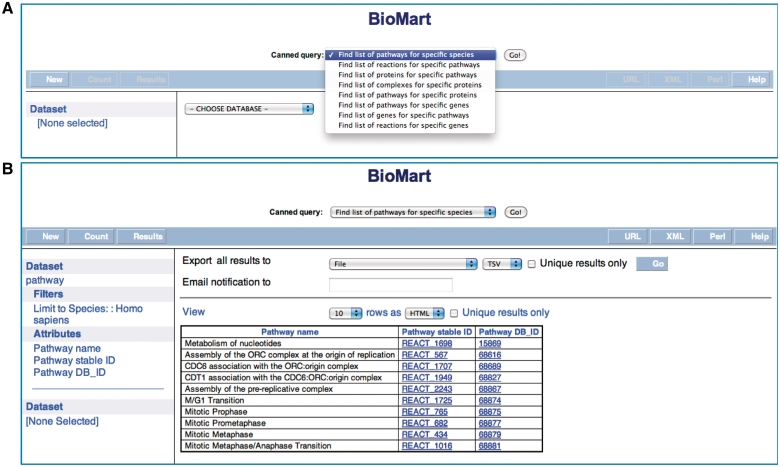Click Pathway name attribute in sidebar
The width and height of the screenshot is (780, 467).
pos(67,349)
